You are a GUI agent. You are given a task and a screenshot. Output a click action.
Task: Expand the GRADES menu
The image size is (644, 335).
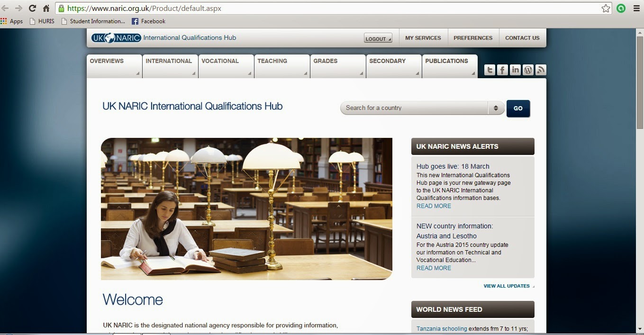point(338,66)
